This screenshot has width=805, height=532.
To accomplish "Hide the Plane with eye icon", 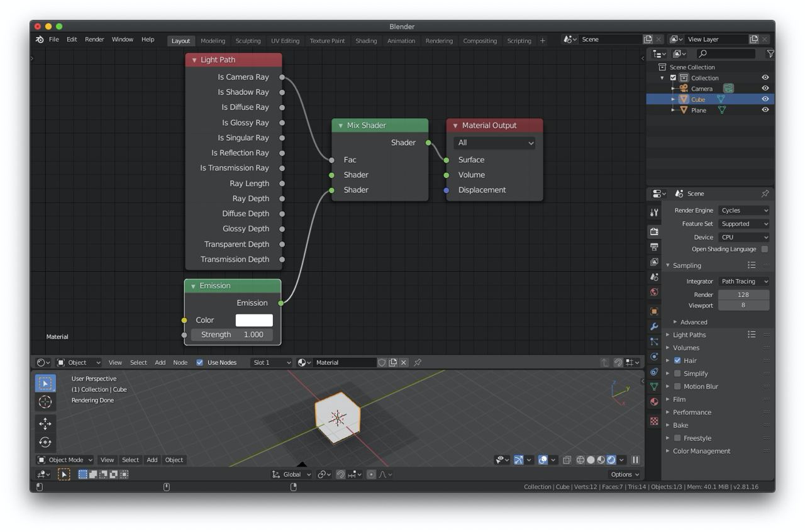I will [x=765, y=110].
